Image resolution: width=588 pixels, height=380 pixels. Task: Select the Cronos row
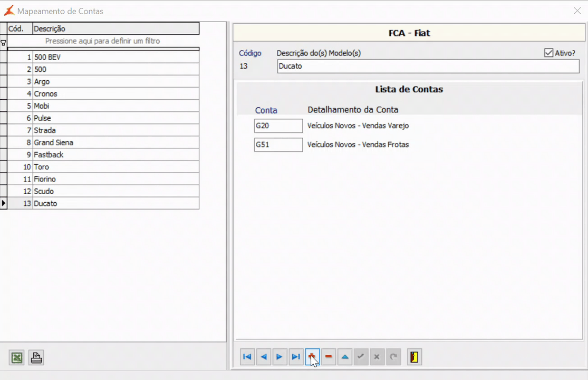[x=103, y=94]
